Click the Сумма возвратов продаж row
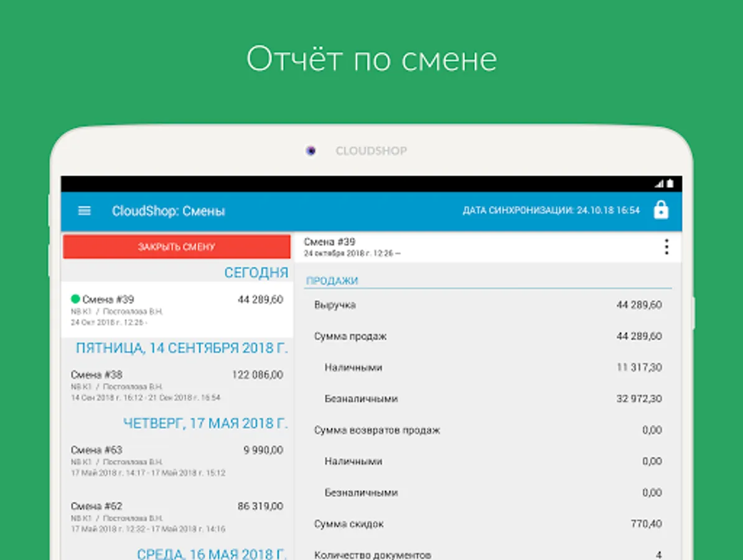This screenshot has width=743, height=560. pyautogui.click(x=488, y=430)
